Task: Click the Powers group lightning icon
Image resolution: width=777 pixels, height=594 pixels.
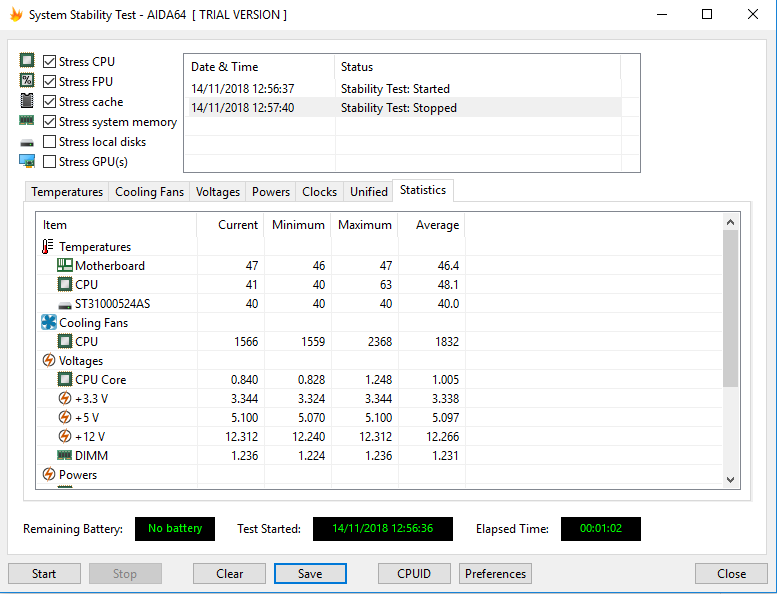Action: [x=49, y=474]
